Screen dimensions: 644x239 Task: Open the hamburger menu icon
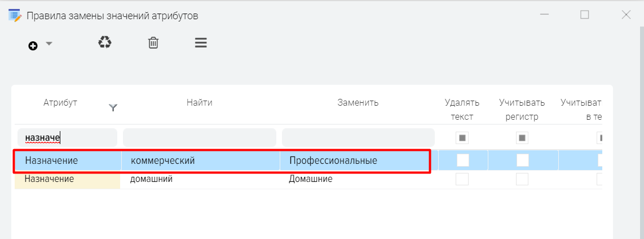pyautogui.click(x=201, y=43)
